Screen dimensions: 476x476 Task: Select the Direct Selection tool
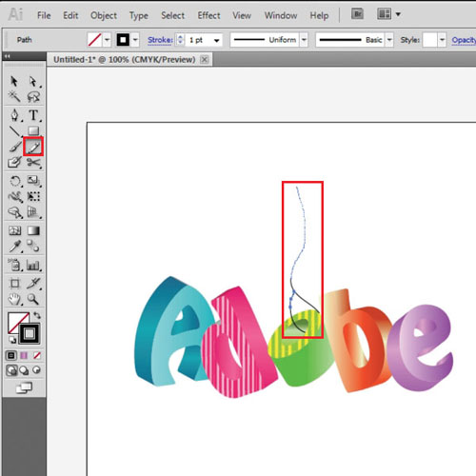point(33,81)
